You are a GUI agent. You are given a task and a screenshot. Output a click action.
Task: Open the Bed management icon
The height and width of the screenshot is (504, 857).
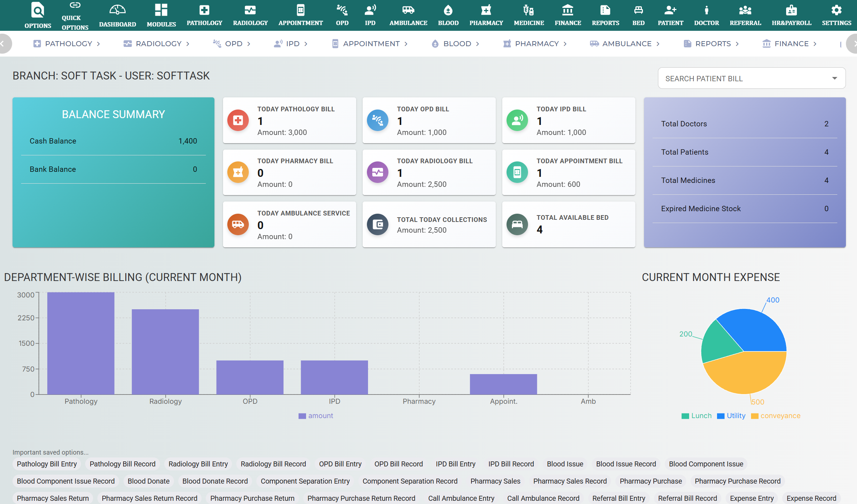tap(638, 15)
